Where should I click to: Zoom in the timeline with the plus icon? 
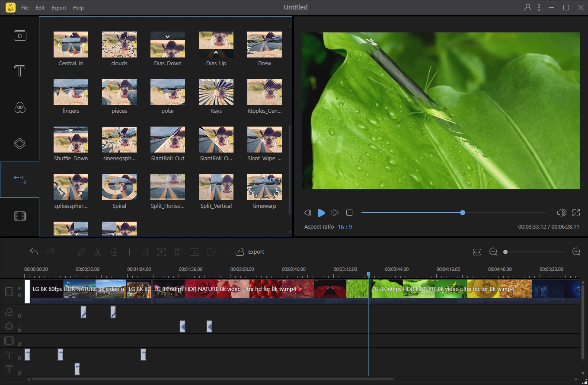pyautogui.click(x=576, y=252)
